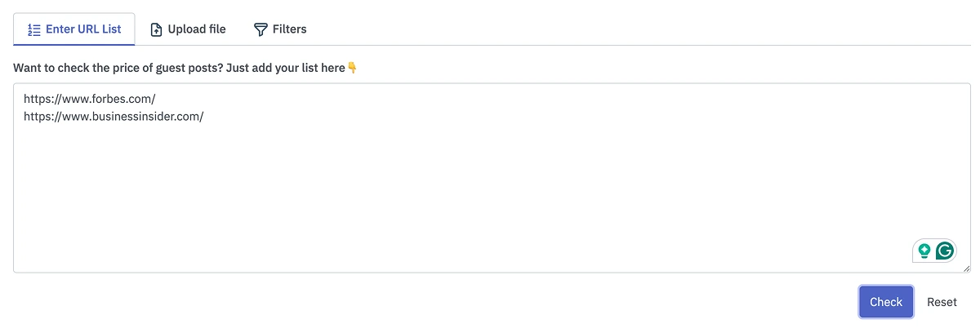Image resolution: width=980 pixels, height=333 pixels.
Task: Click the pointing-down hand emoji
Action: click(353, 68)
